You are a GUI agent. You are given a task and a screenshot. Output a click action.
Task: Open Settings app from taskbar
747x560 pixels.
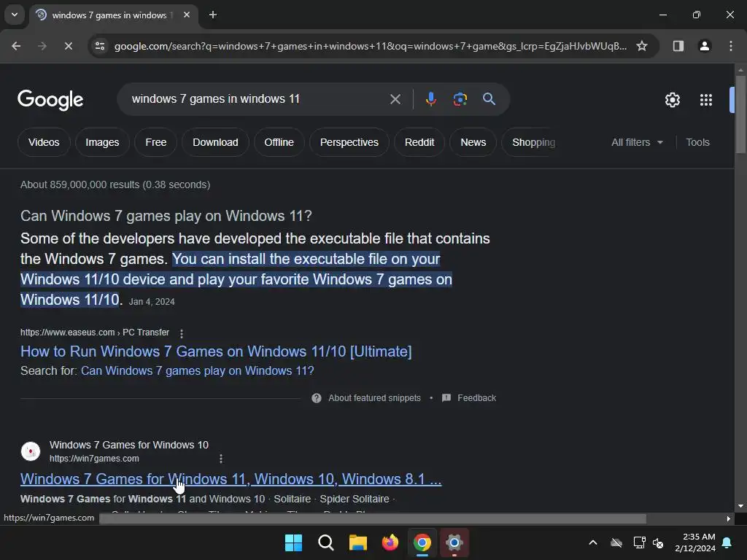[x=454, y=542]
